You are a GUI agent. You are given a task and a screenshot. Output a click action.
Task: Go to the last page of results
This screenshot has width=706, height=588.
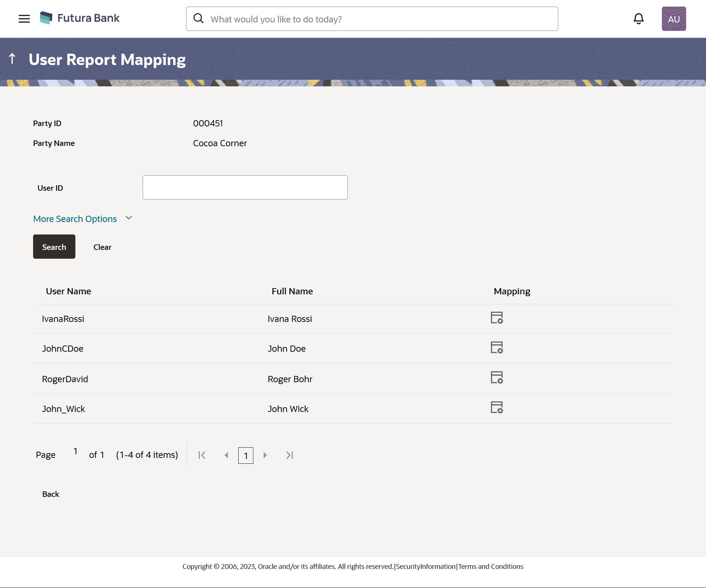[290, 455]
